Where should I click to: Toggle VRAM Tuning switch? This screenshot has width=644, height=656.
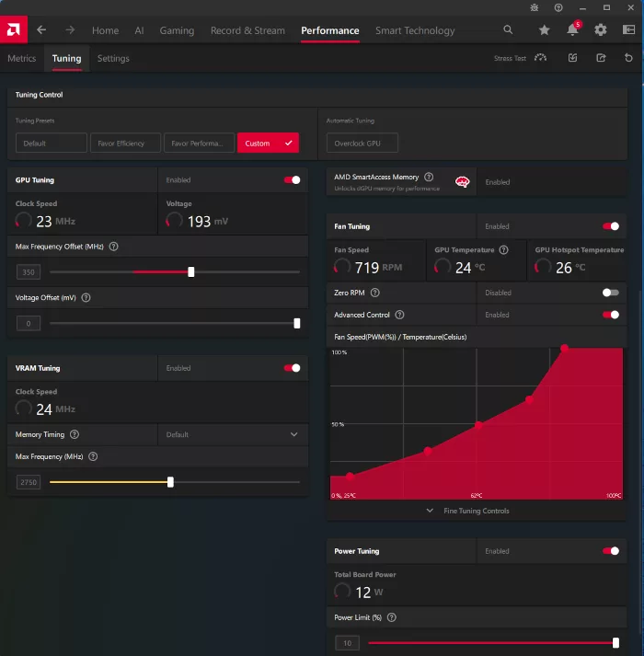coord(292,368)
